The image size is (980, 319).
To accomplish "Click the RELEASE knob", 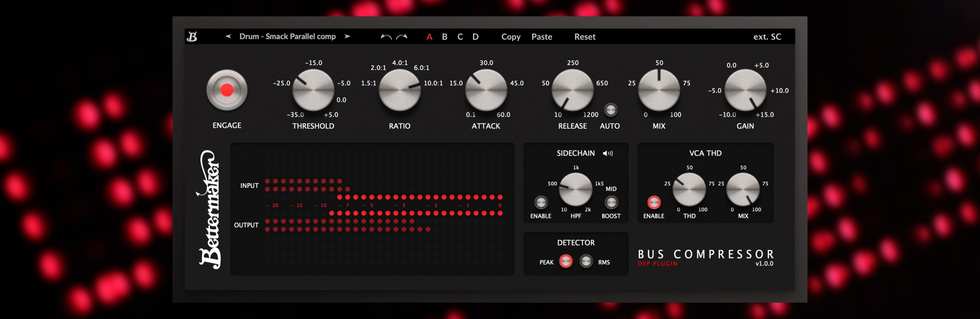I will [573, 90].
